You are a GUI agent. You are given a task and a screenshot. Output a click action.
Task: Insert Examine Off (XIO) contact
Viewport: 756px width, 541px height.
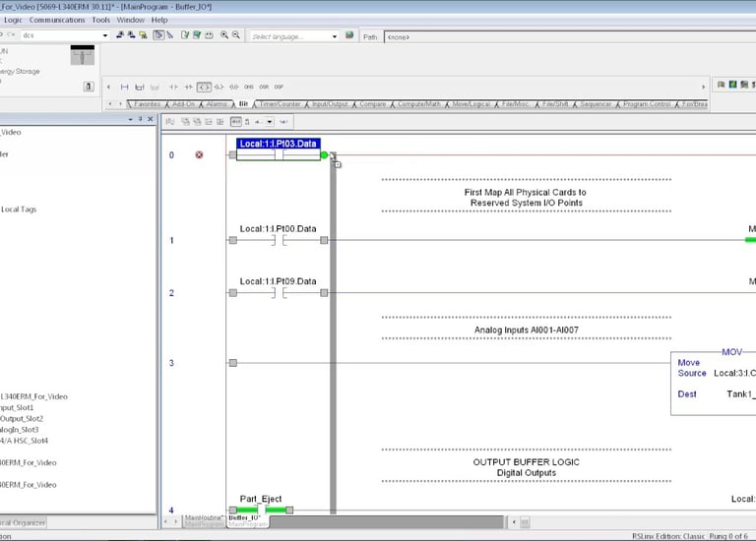[189, 87]
